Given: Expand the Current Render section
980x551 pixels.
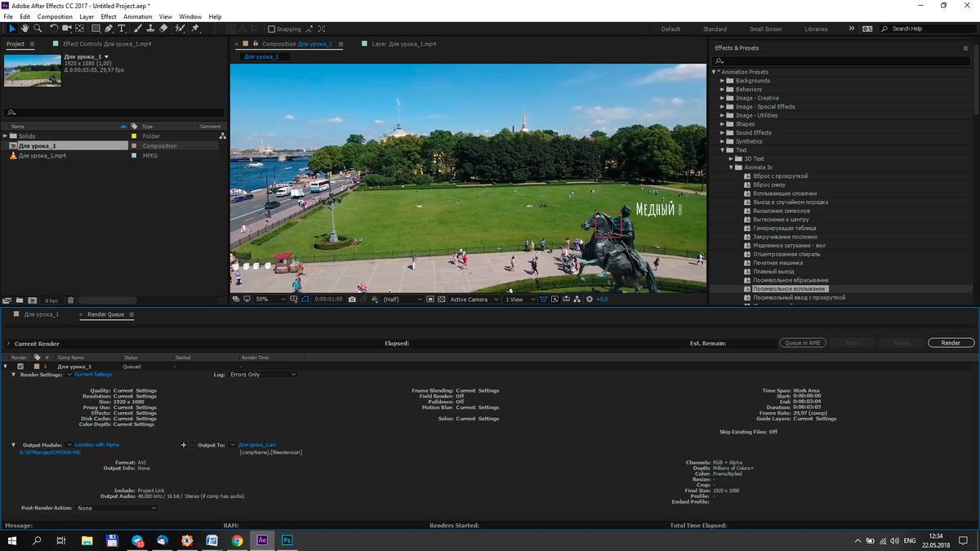Looking at the screenshot, I should click(8, 344).
